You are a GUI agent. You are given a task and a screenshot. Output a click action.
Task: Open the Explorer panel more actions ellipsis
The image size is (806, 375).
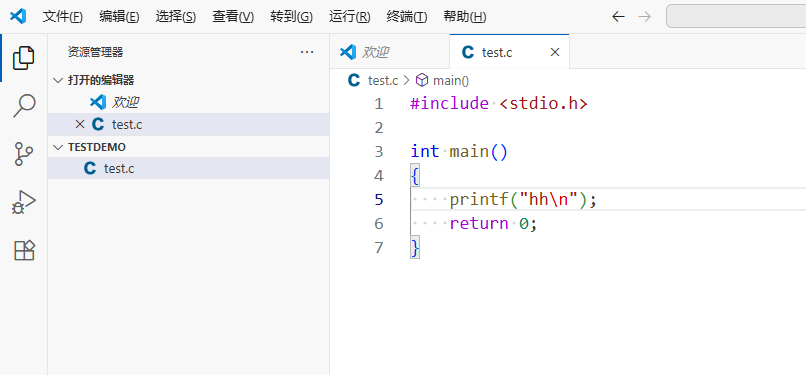(x=307, y=52)
